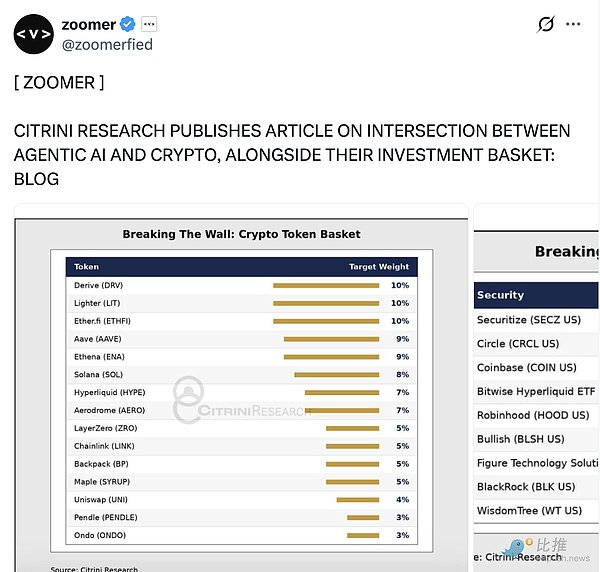The width and height of the screenshot is (600, 572).
Task: Click the Token column header
Action: (86, 267)
